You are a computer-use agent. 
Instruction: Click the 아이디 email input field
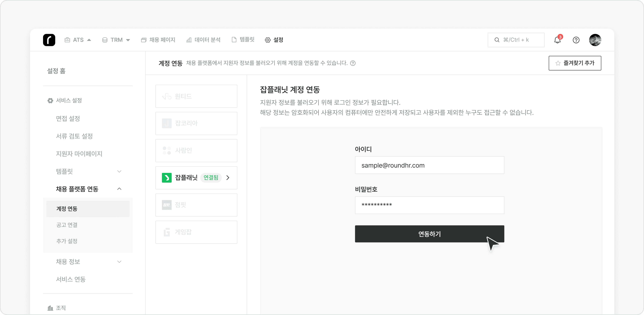(x=429, y=165)
